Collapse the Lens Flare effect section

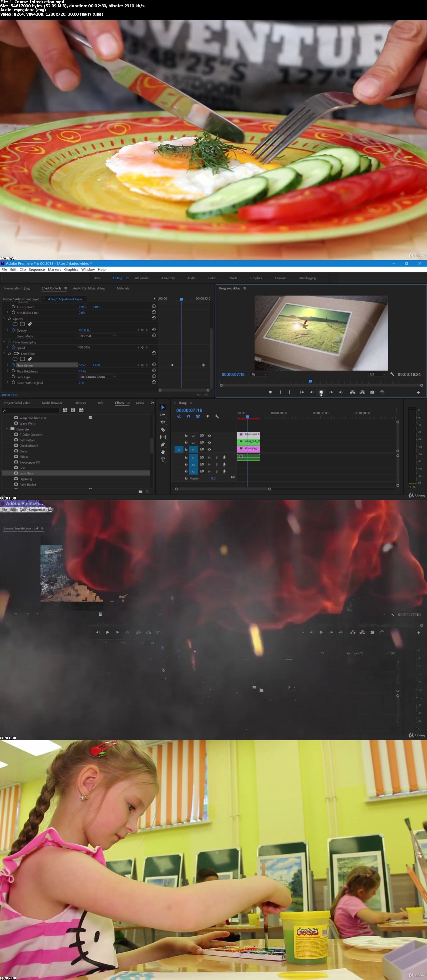5,354
